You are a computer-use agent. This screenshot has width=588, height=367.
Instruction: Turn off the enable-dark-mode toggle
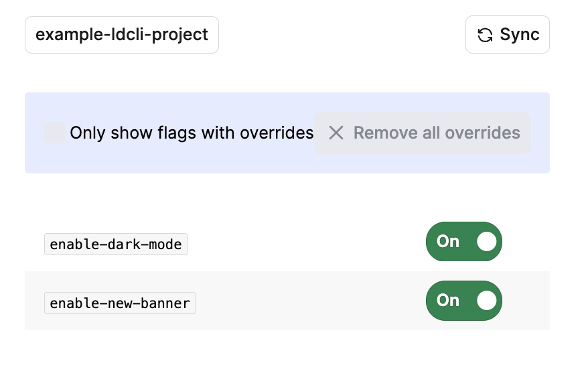[x=463, y=241]
